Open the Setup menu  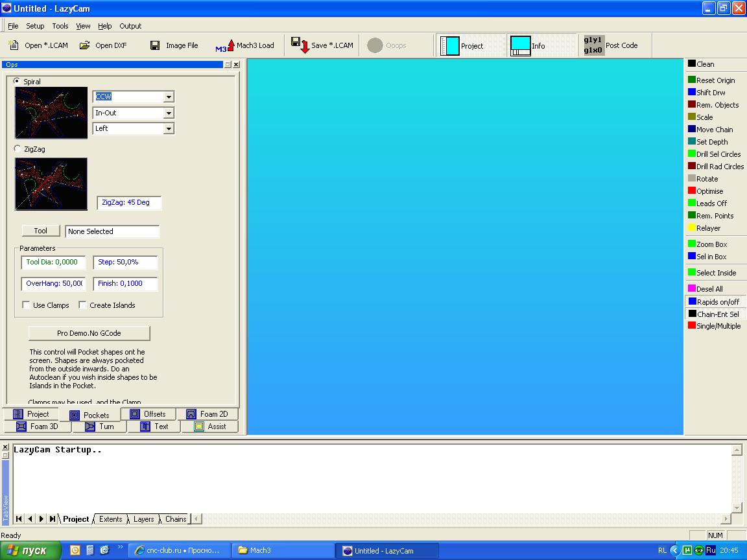click(35, 26)
